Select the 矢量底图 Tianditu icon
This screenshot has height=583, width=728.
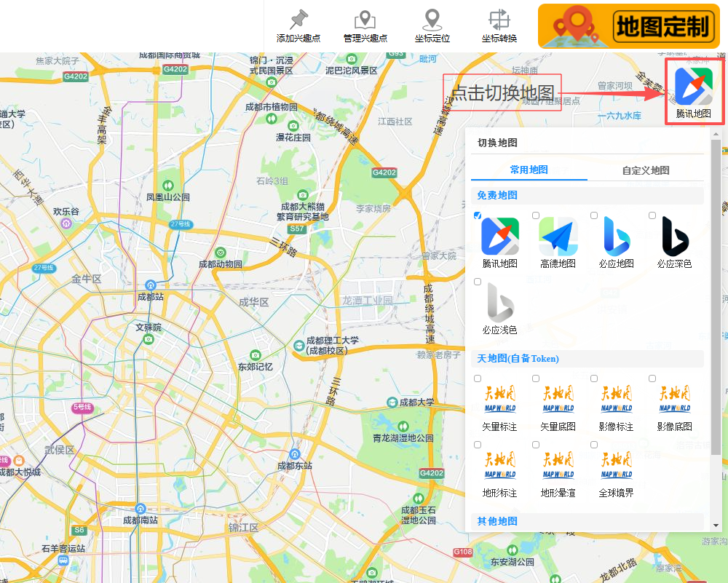(x=558, y=399)
